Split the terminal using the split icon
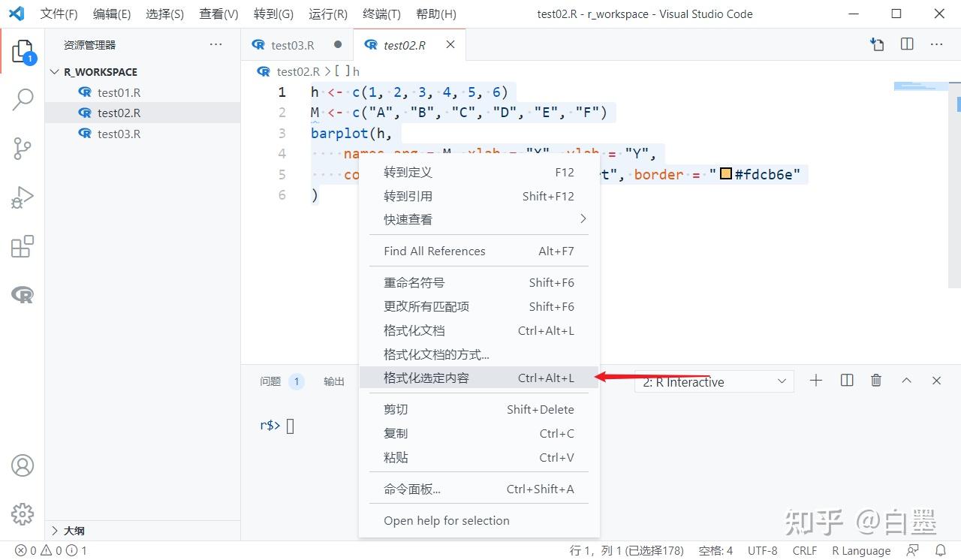The width and height of the screenshot is (961, 560). click(x=846, y=381)
